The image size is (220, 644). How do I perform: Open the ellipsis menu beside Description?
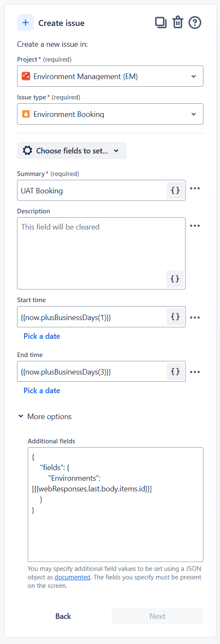[195, 226]
